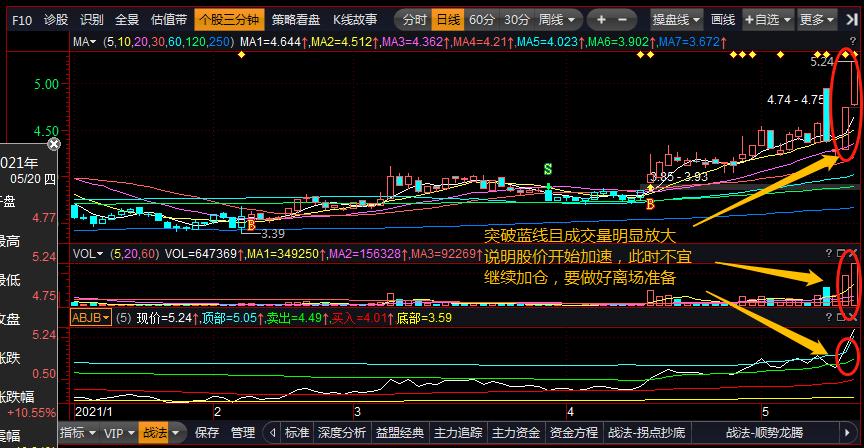Open the F10 company info page

(x=21, y=20)
